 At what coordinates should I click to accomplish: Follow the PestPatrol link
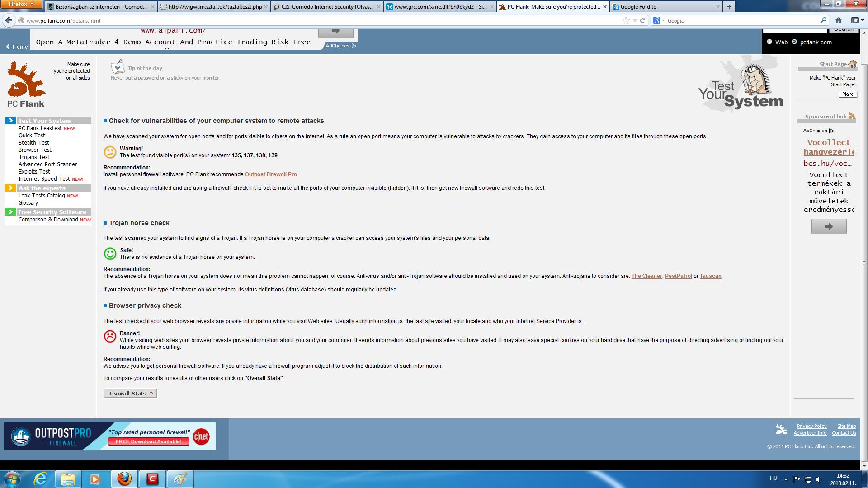coord(678,276)
